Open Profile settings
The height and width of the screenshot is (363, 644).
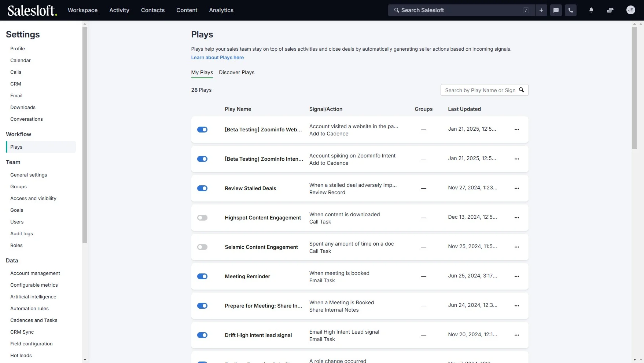point(18,48)
